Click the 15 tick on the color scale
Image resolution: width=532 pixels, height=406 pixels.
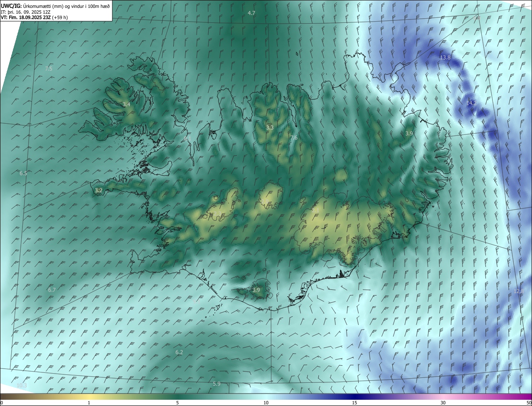pos(355,403)
